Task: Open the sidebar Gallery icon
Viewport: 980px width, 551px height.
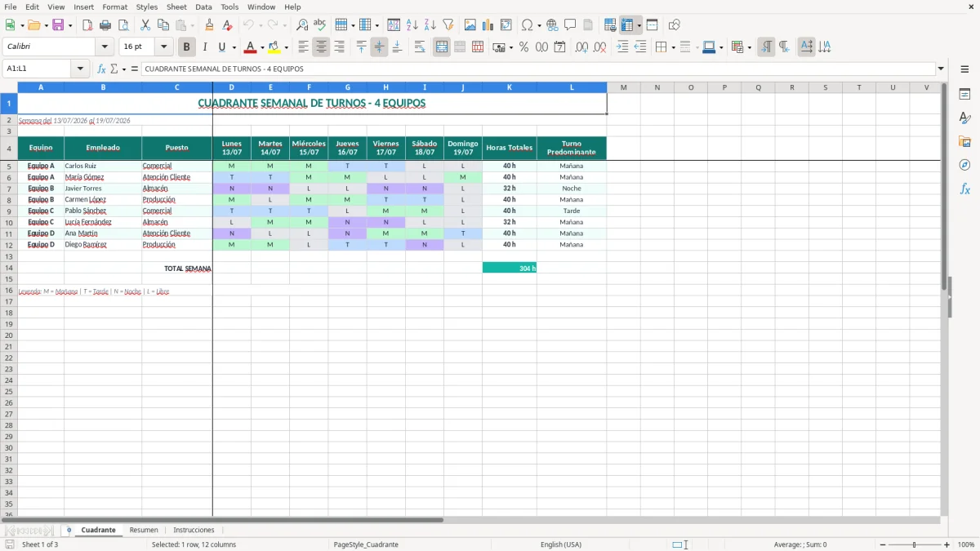Action: (965, 141)
